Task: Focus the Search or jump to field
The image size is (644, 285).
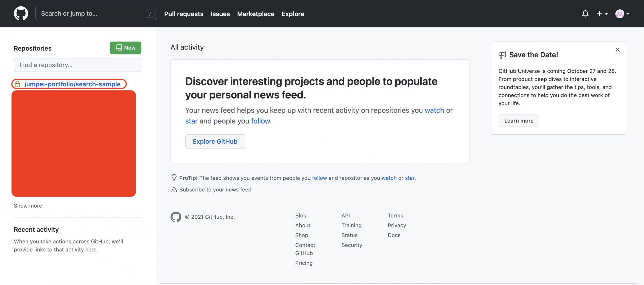Action: tap(96, 13)
